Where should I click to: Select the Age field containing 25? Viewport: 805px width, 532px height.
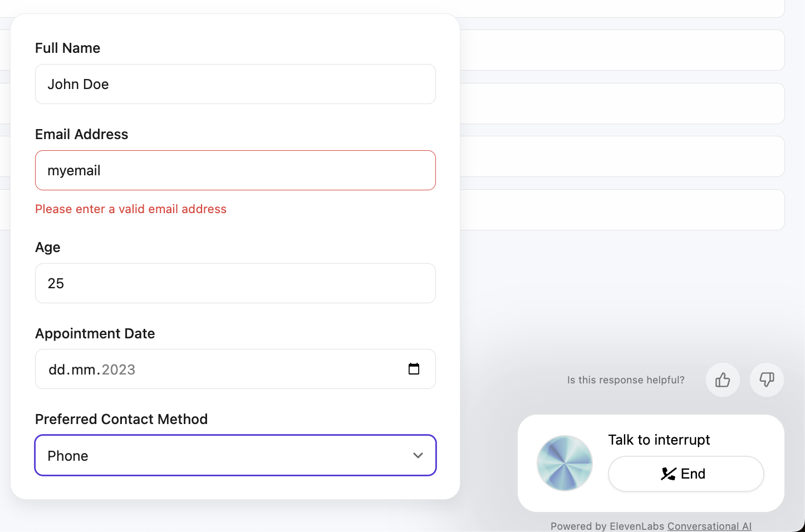[235, 283]
